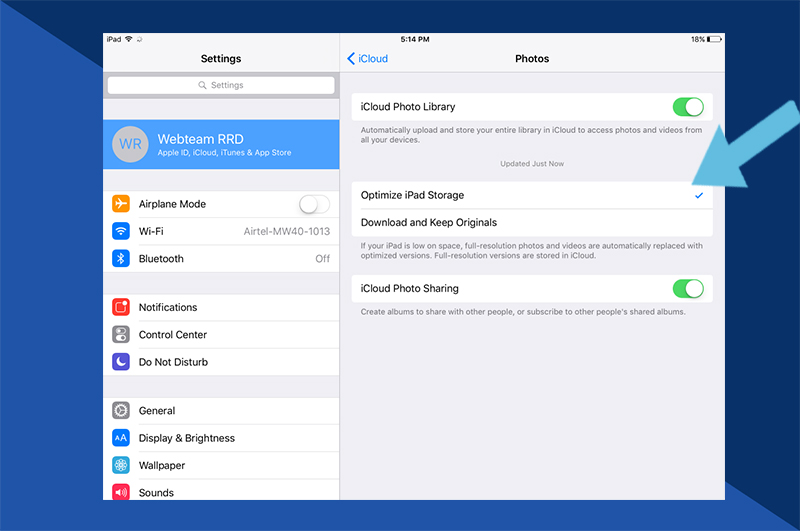Choose Download and Keep Originals
This screenshot has width=800, height=531.
coord(532,222)
